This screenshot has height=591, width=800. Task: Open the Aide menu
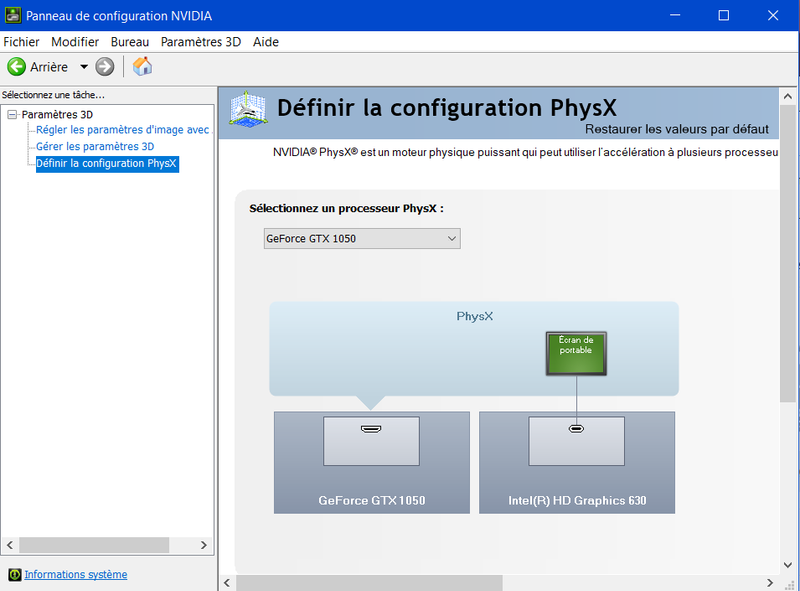coord(266,42)
